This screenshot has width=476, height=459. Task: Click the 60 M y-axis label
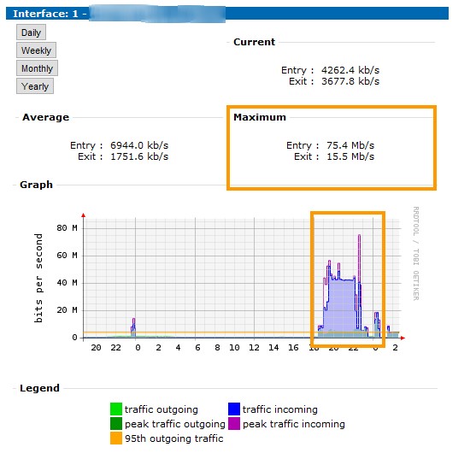point(68,256)
